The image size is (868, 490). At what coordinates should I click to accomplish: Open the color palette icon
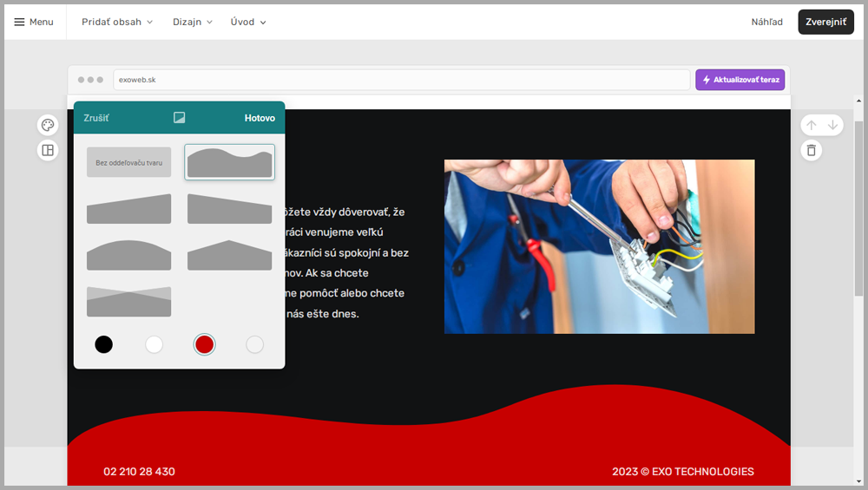tap(48, 126)
